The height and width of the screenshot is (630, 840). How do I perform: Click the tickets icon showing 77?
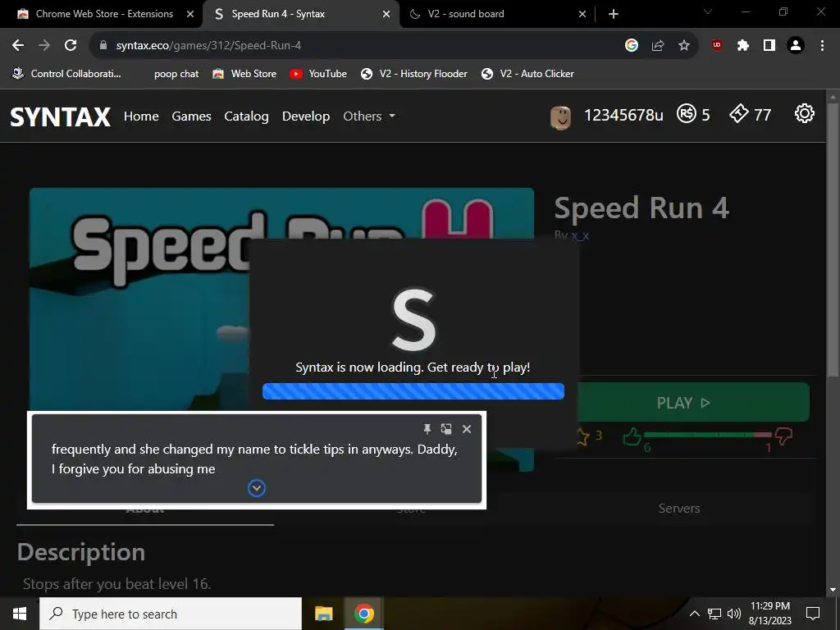coord(739,113)
